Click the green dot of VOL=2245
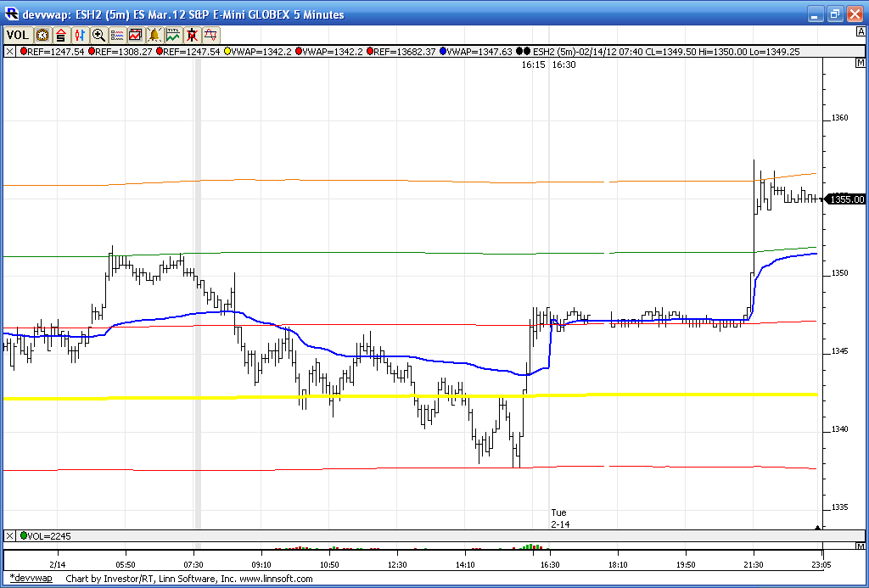 point(23,536)
